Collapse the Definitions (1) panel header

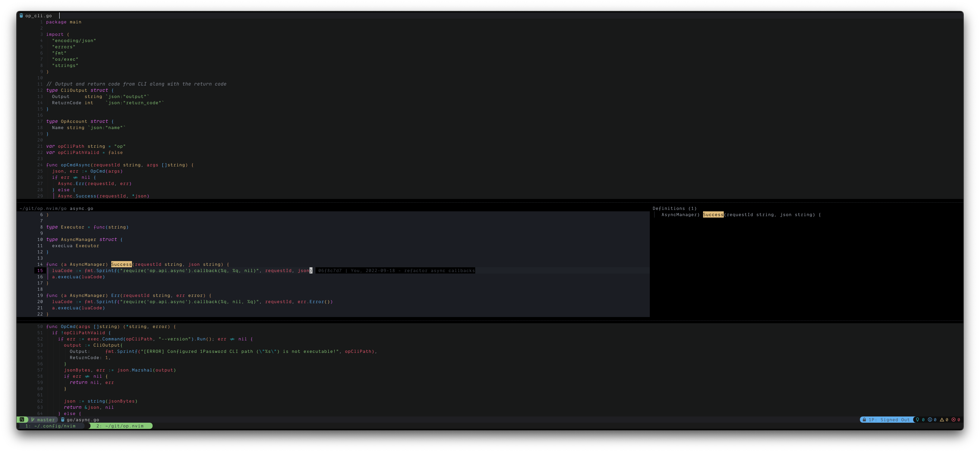[x=674, y=208]
